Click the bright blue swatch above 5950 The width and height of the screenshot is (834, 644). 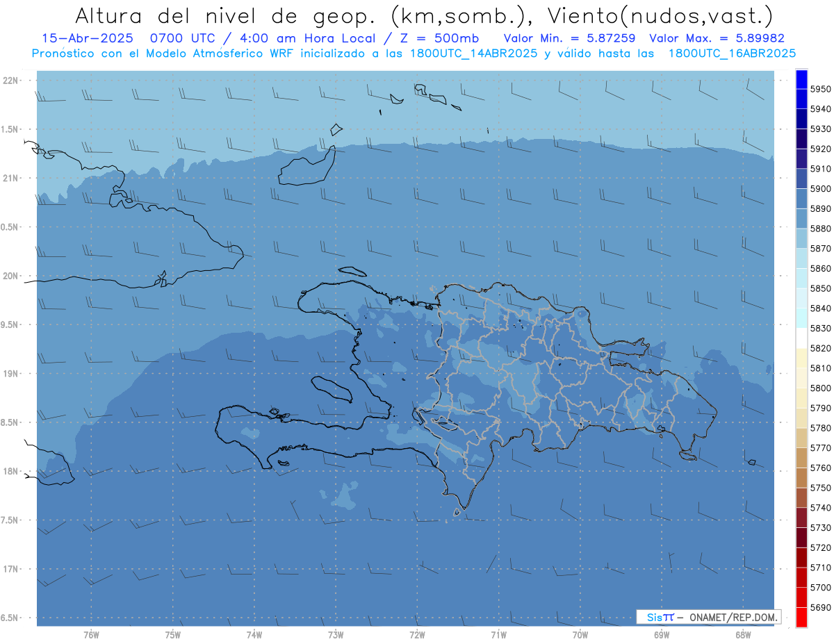coord(801,79)
